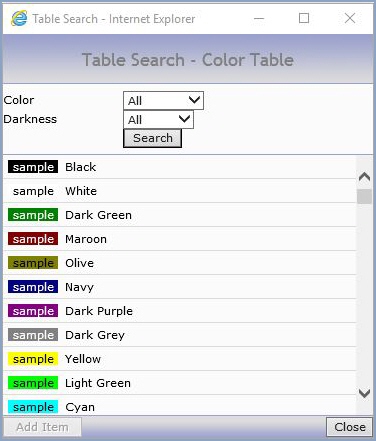Click the Internet Explorer logo icon
The width and height of the screenshot is (376, 441).
coord(19,18)
